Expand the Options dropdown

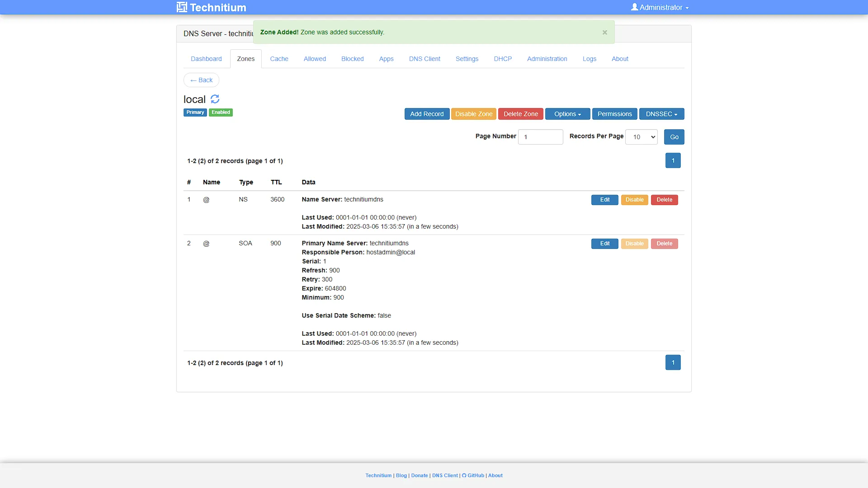pos(567,114)
